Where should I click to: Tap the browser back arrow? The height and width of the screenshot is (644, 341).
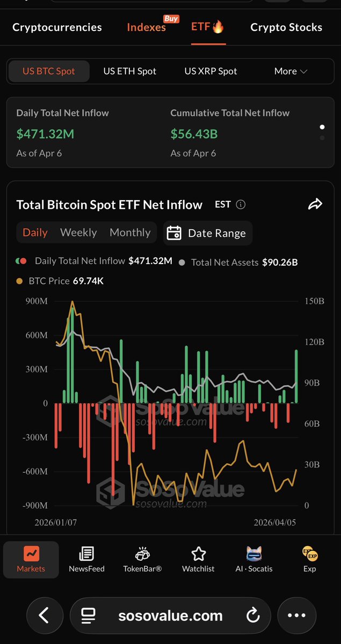(x=44, y=615)
